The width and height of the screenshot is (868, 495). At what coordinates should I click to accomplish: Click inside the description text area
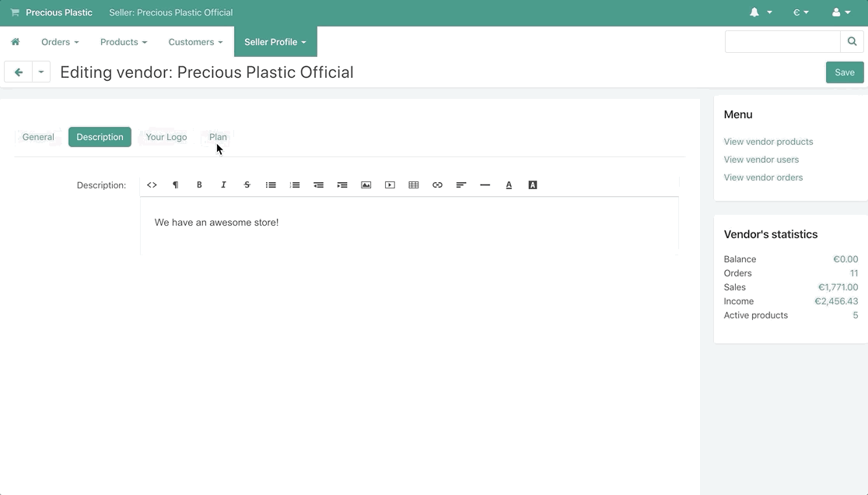click(409, 226)
